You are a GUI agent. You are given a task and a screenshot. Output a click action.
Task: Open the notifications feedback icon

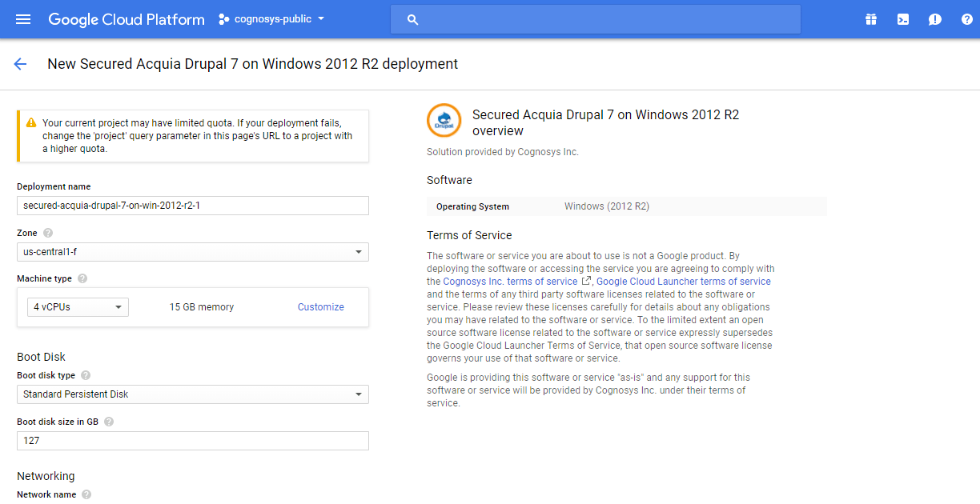(x=934, y=19)
